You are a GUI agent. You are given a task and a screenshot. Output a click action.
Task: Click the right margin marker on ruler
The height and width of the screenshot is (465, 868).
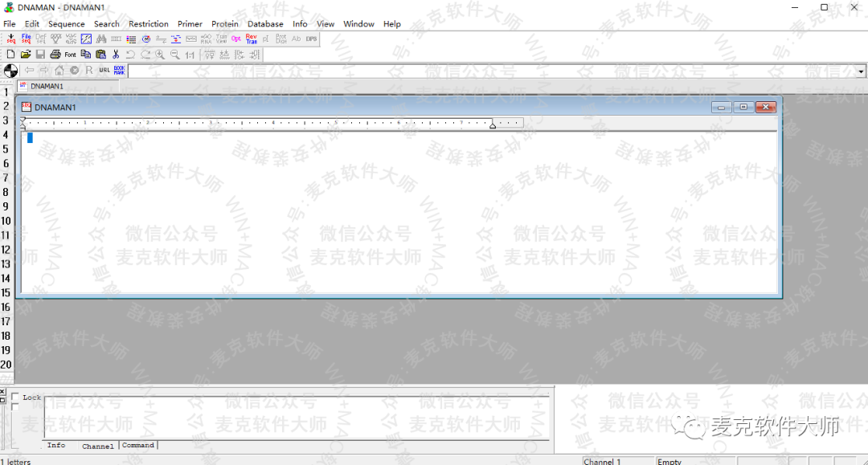(492, 125)
